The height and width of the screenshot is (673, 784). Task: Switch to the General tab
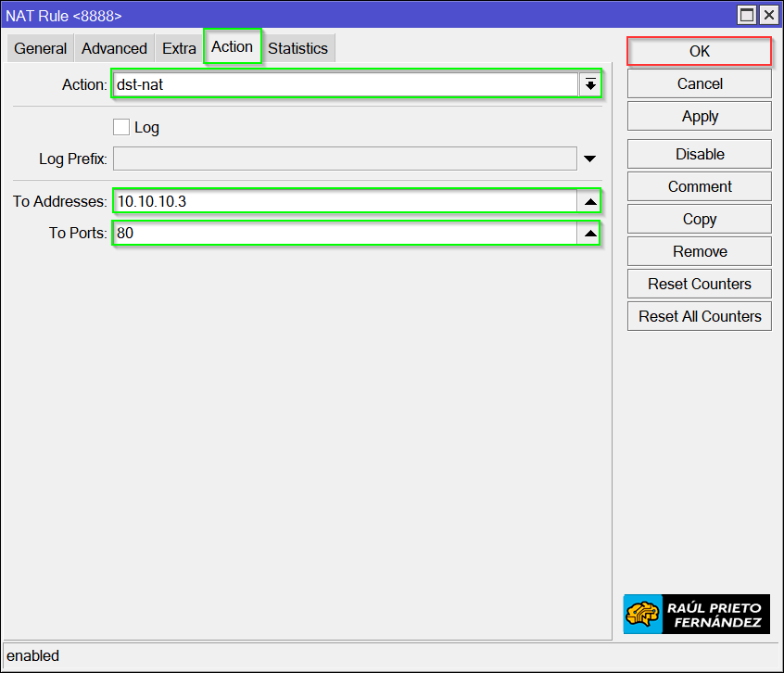[x=41, y=49]
